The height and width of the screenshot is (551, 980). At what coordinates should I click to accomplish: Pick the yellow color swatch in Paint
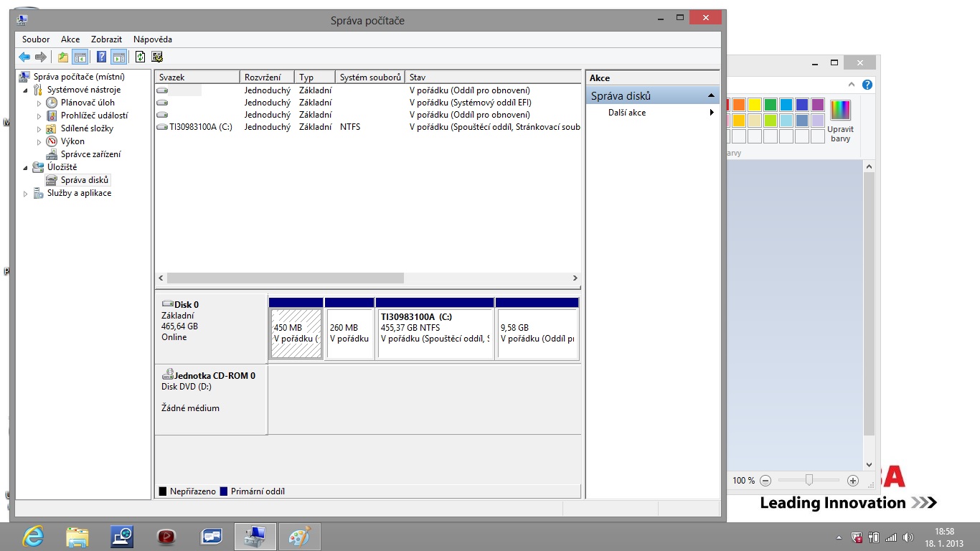tap(754, 105)
